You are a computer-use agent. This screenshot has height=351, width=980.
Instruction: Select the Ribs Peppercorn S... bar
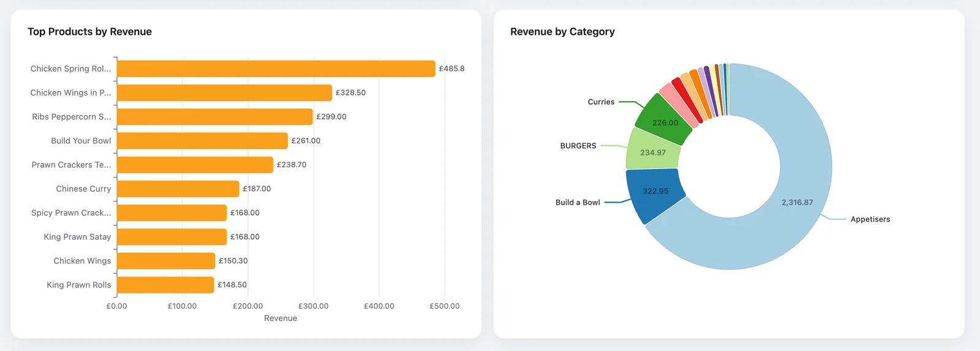tap(215, 116)
